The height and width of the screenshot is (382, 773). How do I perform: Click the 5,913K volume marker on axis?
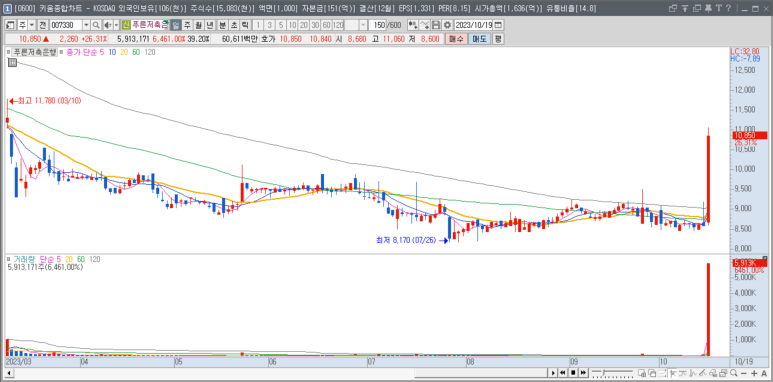[750, 263]
